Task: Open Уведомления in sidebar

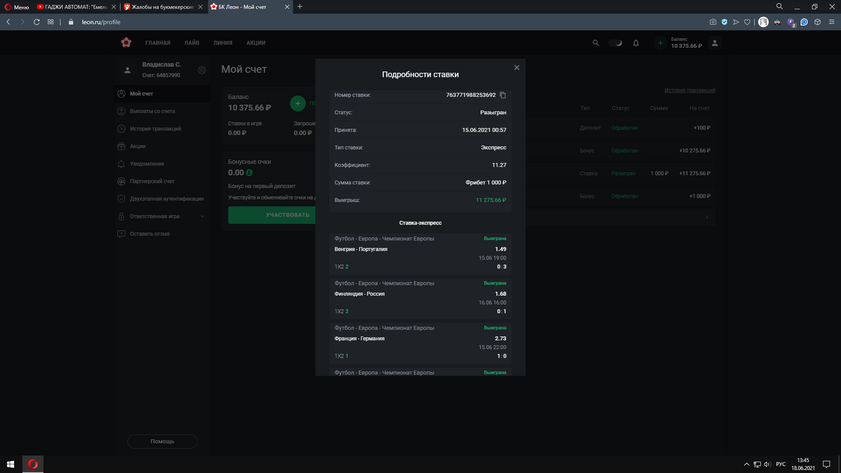Action: coord(163,164)
